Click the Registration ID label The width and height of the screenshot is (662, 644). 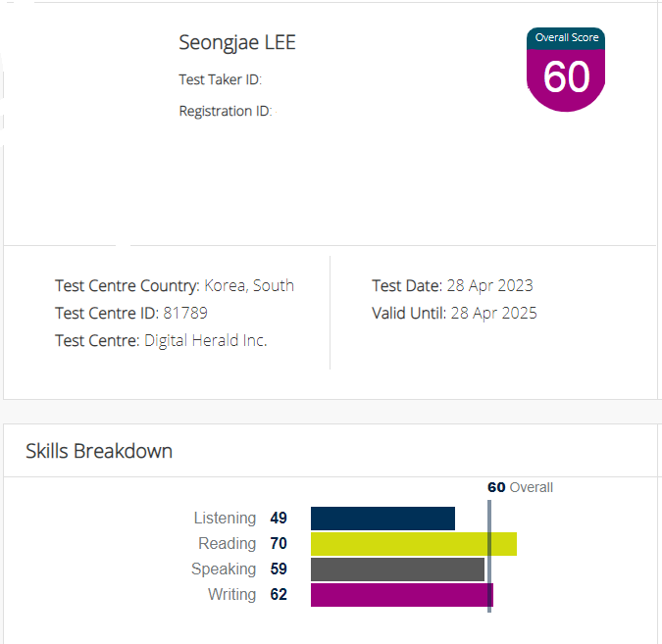tap(225, 111)
